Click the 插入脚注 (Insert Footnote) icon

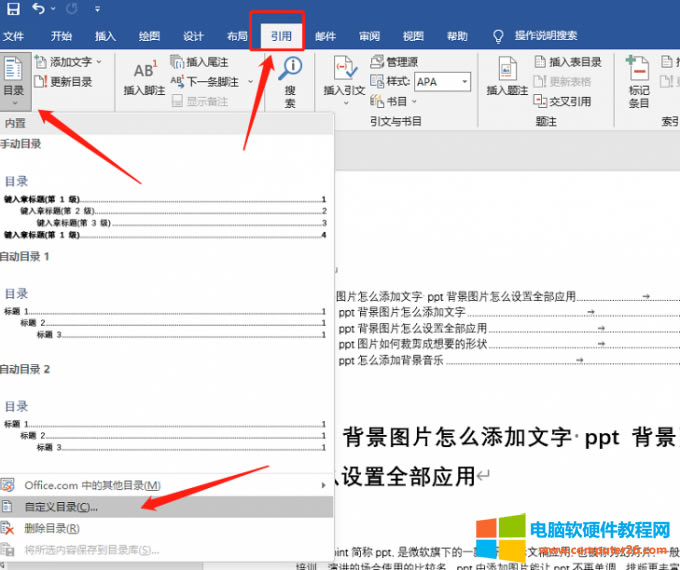(x=144, y=76)
